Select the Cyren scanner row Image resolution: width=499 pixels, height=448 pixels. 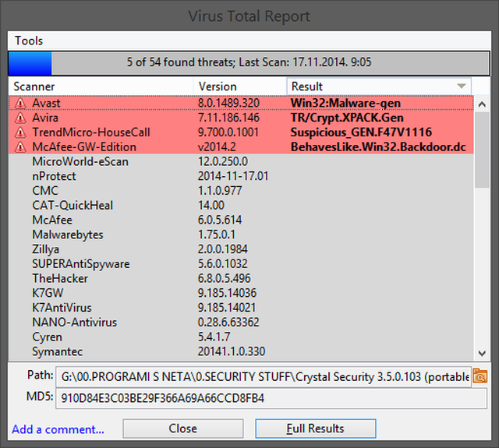tap(241, 337)
